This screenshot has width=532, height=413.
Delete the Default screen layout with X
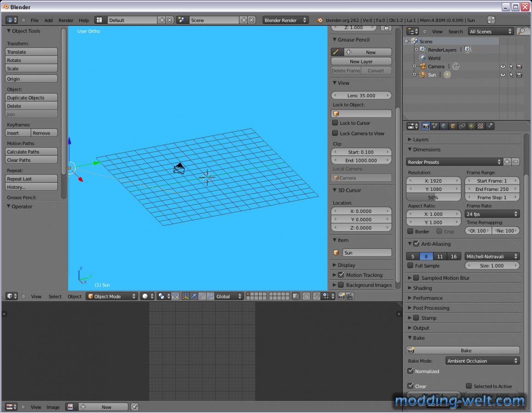tap(170, 20)
